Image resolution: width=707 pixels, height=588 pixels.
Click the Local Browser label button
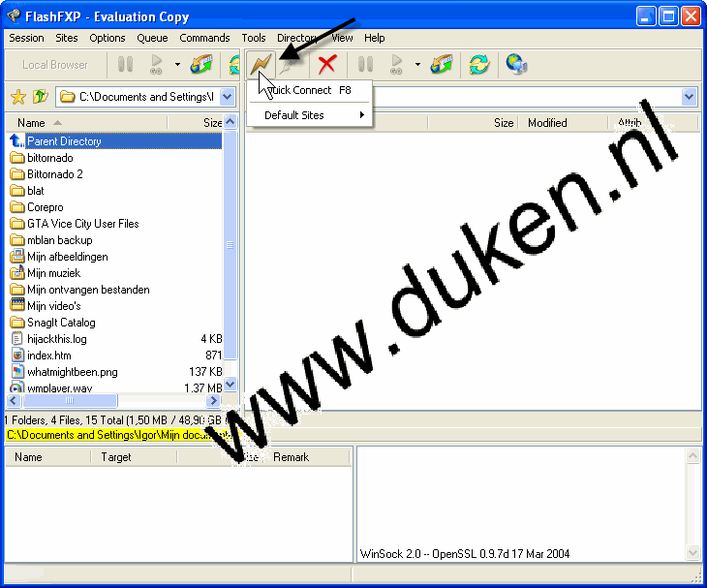click(x=55, y=65)
